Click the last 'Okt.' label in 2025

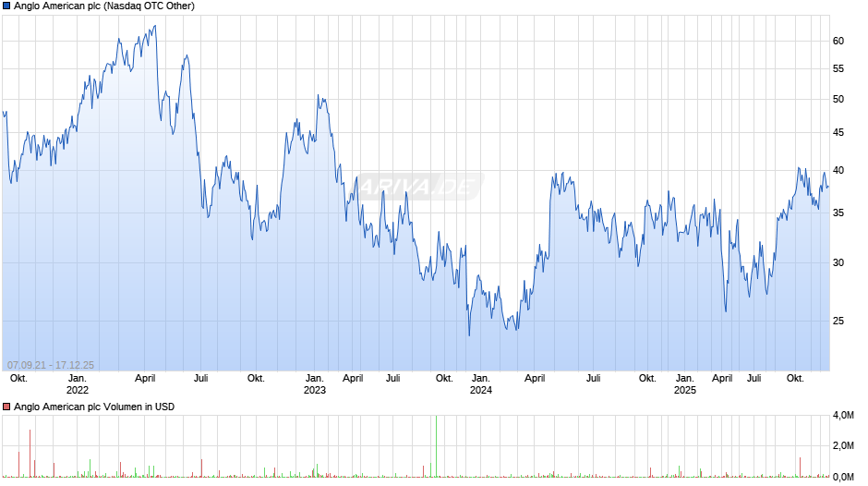pyautogui.click(x=795, y=378)
